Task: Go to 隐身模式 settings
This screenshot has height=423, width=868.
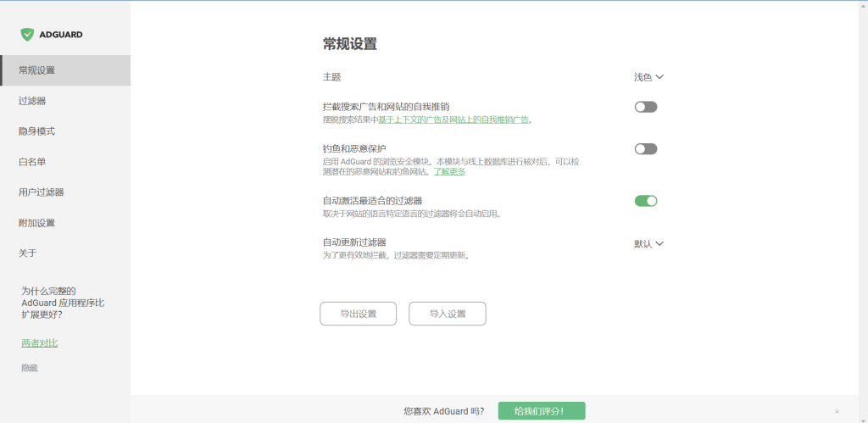Action: point(65,131)
